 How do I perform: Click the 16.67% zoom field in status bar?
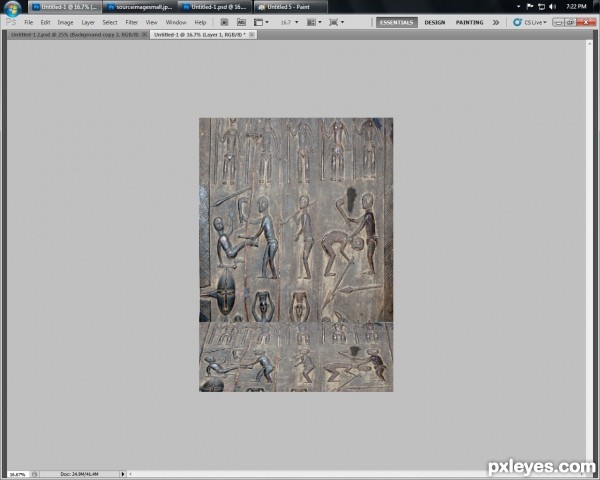click(x=18, y=474)
